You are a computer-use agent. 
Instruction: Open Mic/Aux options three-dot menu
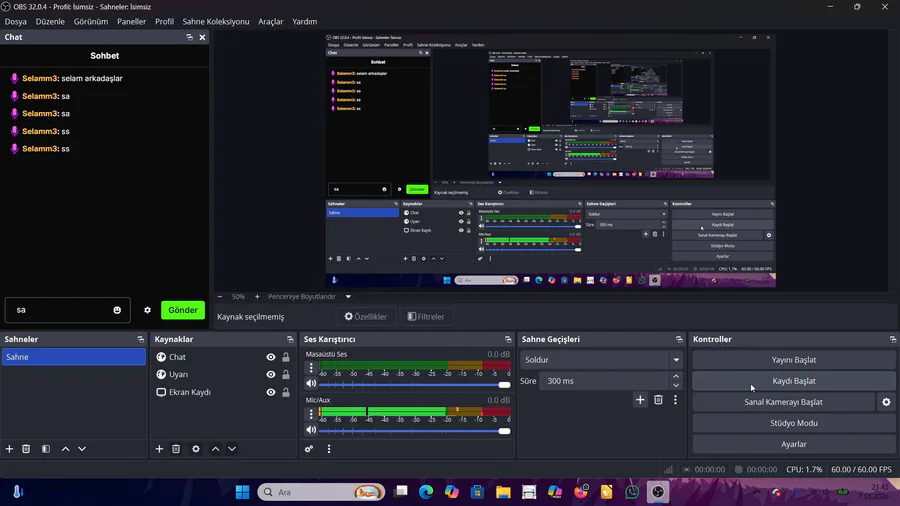pos(311,413)
